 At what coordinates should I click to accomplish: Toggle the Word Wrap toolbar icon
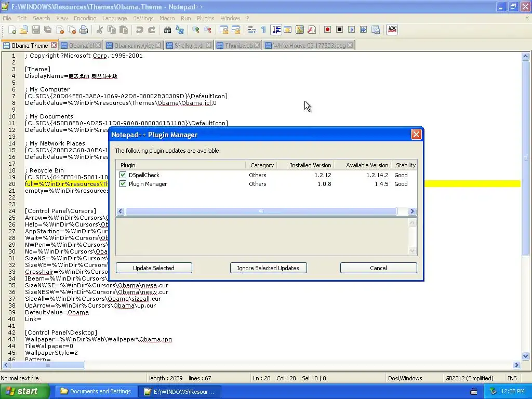252,30
